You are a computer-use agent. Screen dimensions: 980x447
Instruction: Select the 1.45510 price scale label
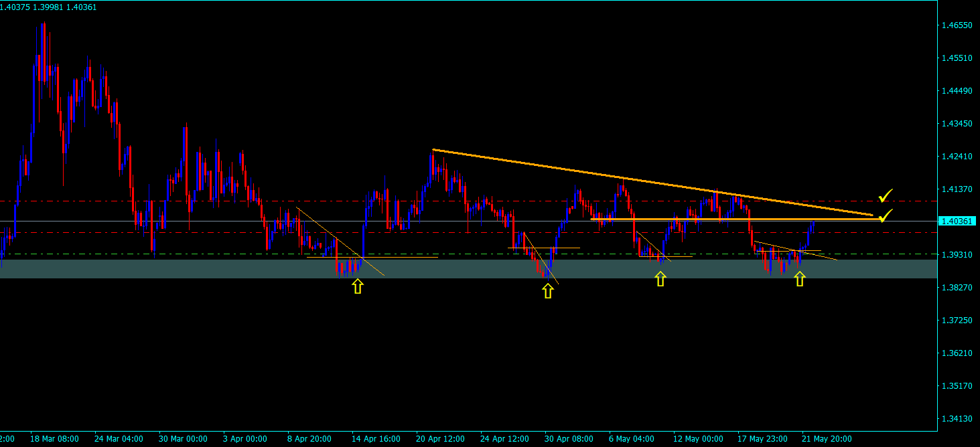coord(957,58)
